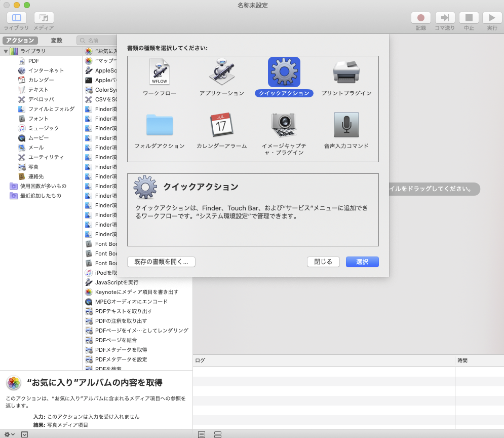Open the メディア toolbar button
Viewport: 504px width, 438px height.
(x=44, y=18)
